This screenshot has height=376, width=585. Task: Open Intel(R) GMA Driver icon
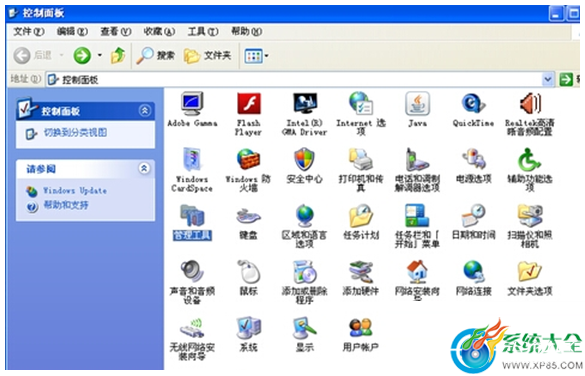[x=305, y=103]
